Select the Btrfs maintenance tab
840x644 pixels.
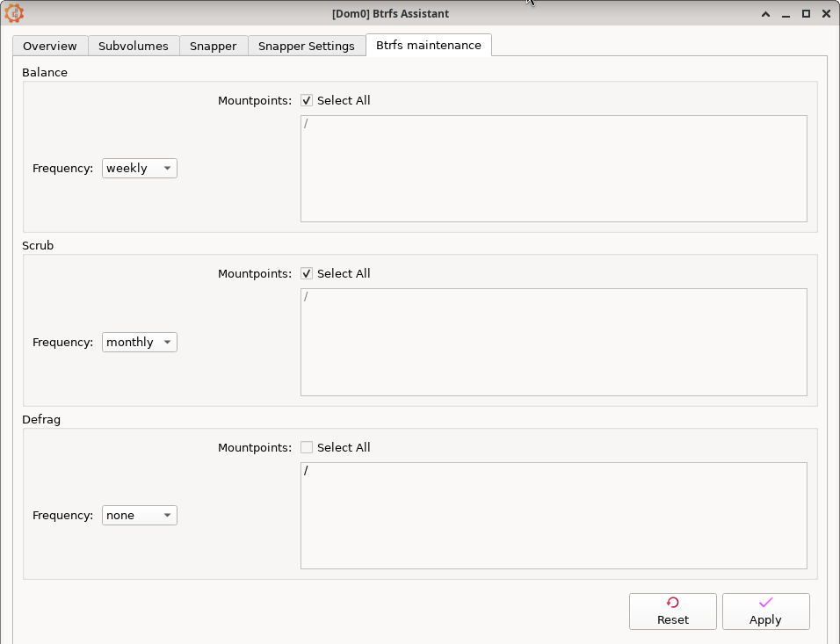pos(429,46)
